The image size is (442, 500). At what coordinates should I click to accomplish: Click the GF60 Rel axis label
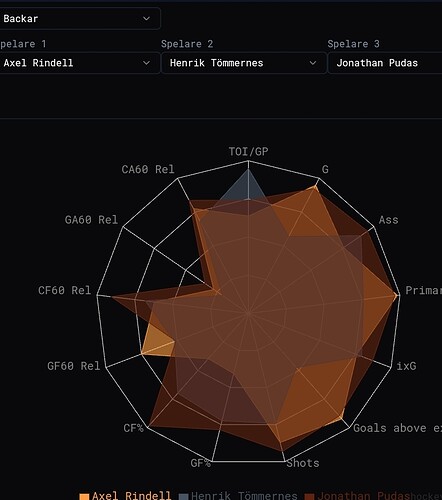tap(73, 366)
